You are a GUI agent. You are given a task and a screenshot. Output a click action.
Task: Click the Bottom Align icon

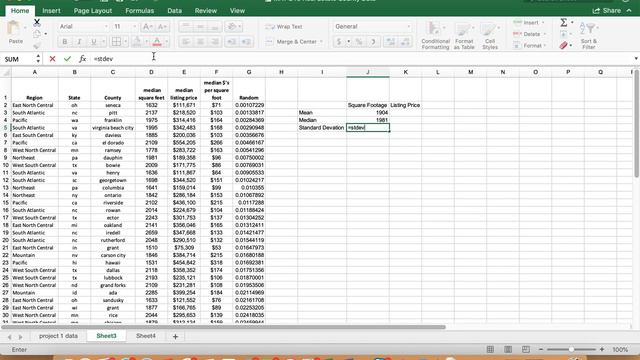coord(215,27)
